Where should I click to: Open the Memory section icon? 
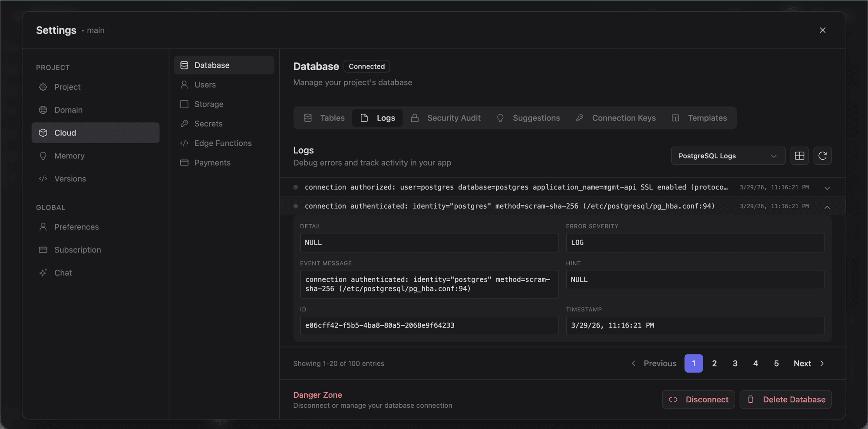point(43,155)
